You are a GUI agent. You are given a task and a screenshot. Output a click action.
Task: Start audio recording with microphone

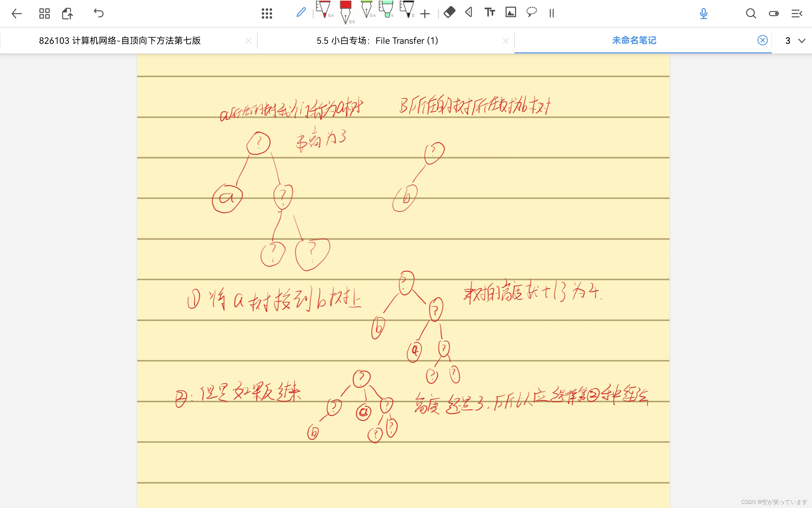703,13
